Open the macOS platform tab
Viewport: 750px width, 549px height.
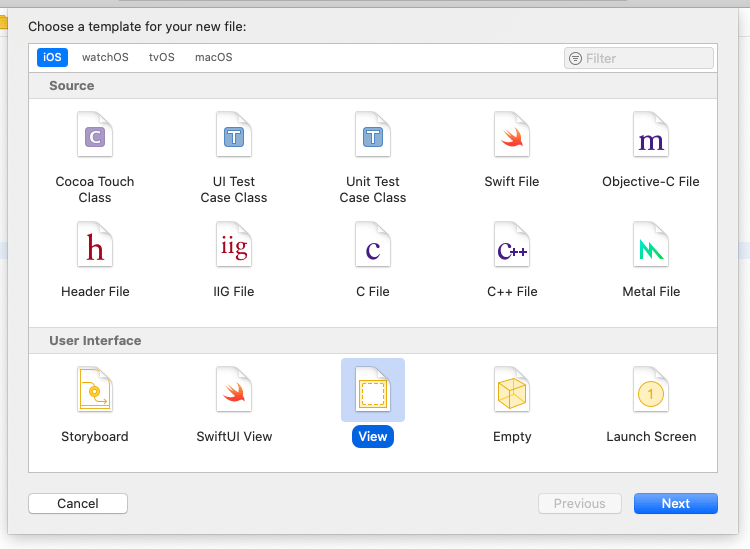[213, 58]
